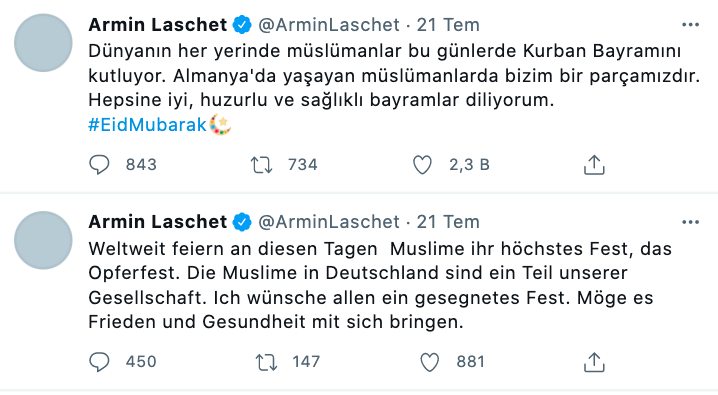
Task: Open the #EidMubarak hashtag
Action: click(147, 125)
